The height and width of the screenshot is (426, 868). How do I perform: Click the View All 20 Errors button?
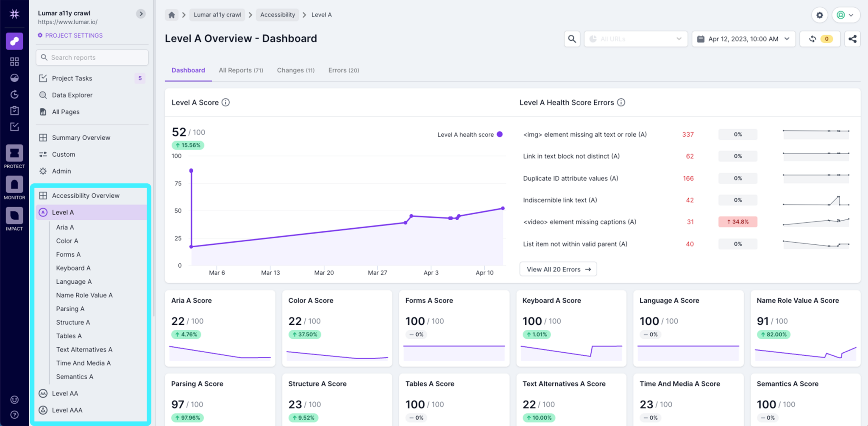[x=558, y=269]
